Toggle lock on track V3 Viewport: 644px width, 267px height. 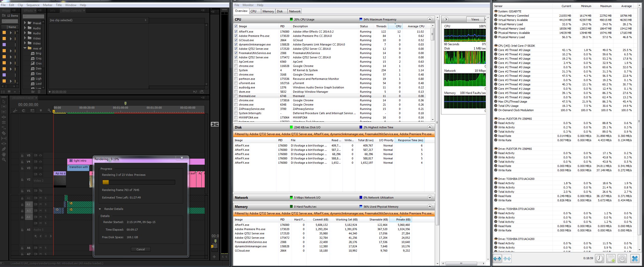22,168
